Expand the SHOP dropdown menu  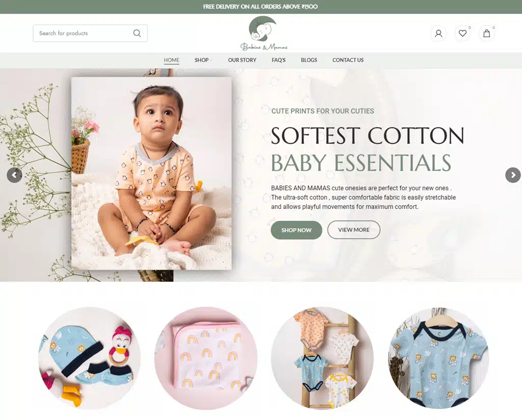coord(204,60)
